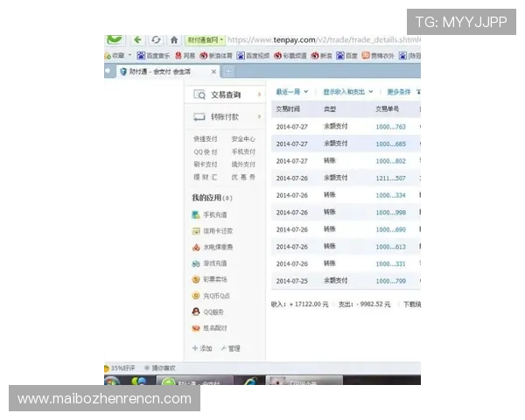Click the 交易时间 column header
This screenshot has height=420, width=525.
[x=288, y=109]
